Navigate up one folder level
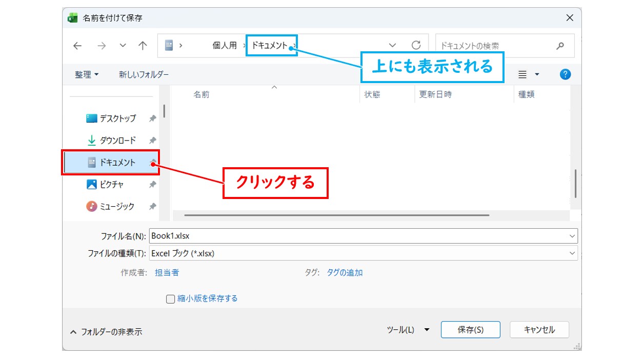 coord(142,45)
